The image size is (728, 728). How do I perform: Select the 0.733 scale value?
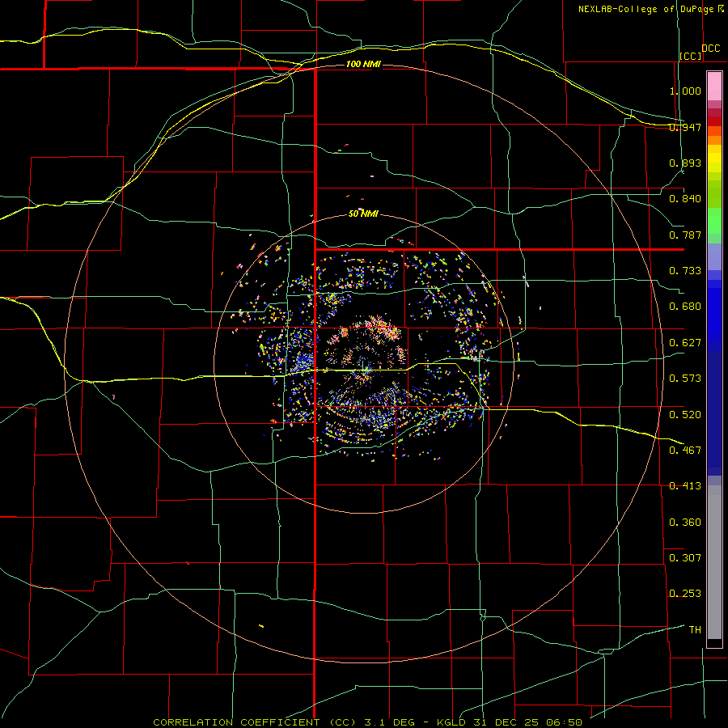point(685,271)
